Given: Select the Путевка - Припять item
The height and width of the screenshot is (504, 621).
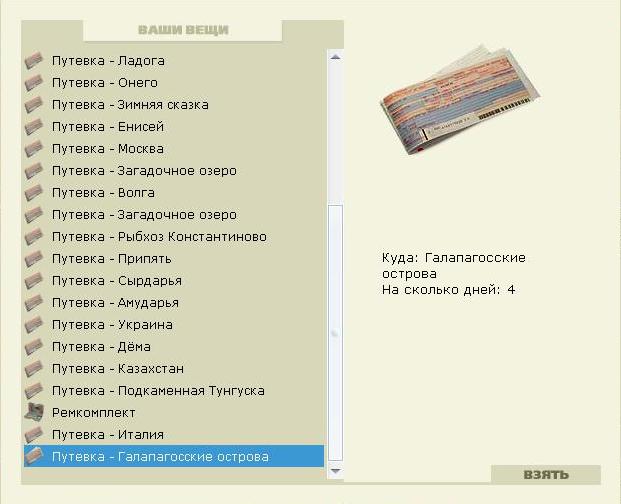Looking at the screenshot, I should 174,259.
